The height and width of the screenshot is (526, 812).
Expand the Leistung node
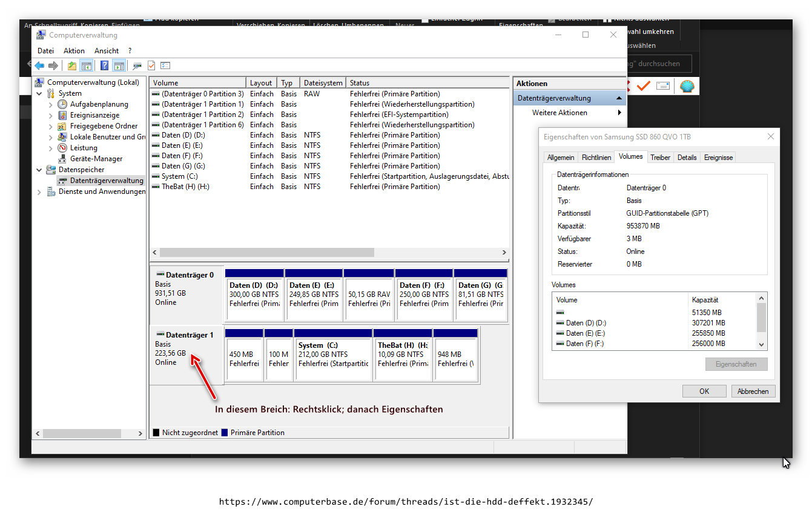point(51,148)
